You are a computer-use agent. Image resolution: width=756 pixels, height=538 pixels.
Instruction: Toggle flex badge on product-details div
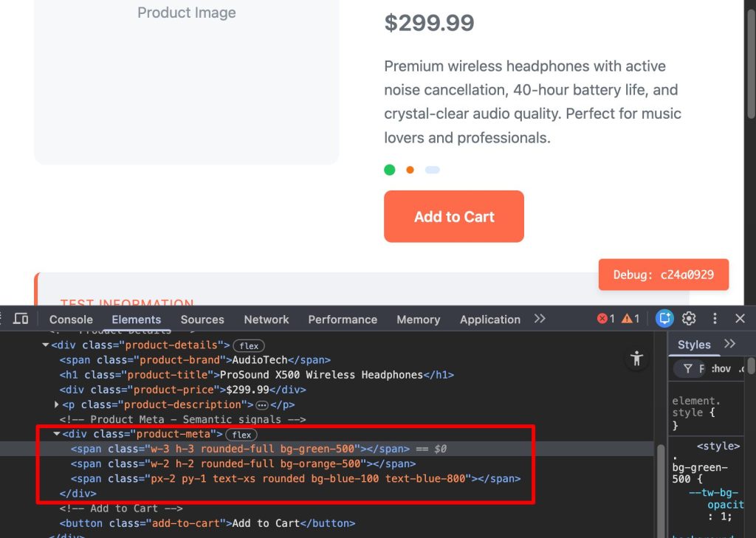tap(249, 345)
